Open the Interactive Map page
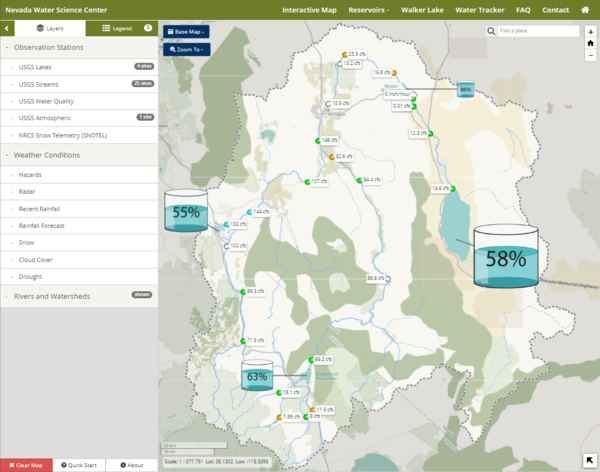Screen dimensions: 600x472 pos(309,10)
